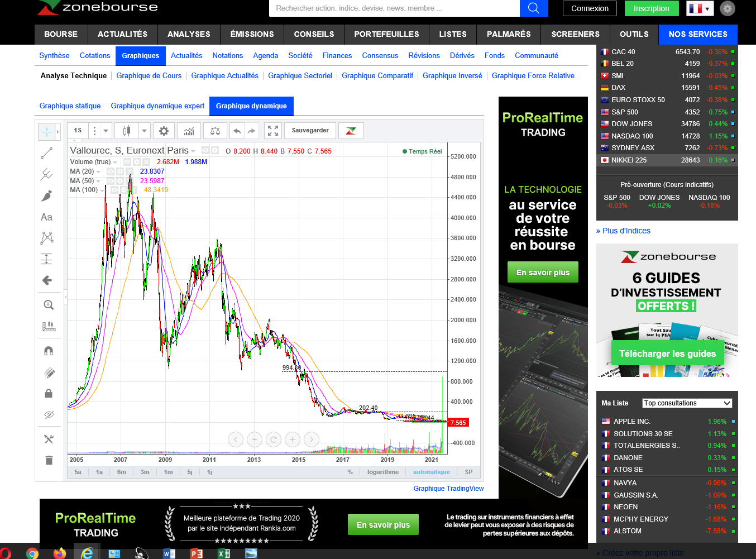Toggle fullscreen chart mode
Screen dimensions: 756x559
point(273,131)
